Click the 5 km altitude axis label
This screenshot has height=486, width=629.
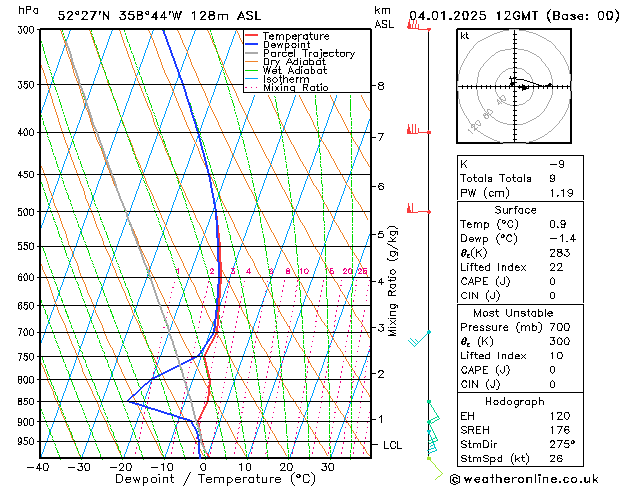[381, 235]
